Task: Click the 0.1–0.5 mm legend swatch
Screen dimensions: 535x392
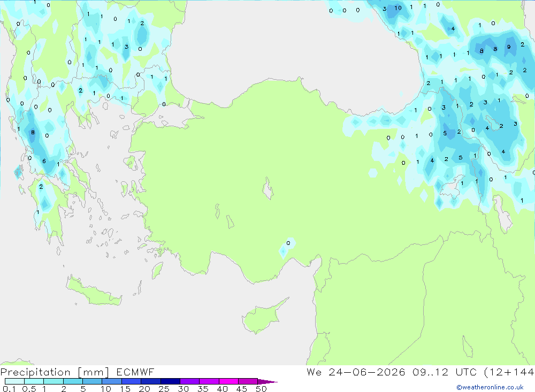Action: point(14,381)
